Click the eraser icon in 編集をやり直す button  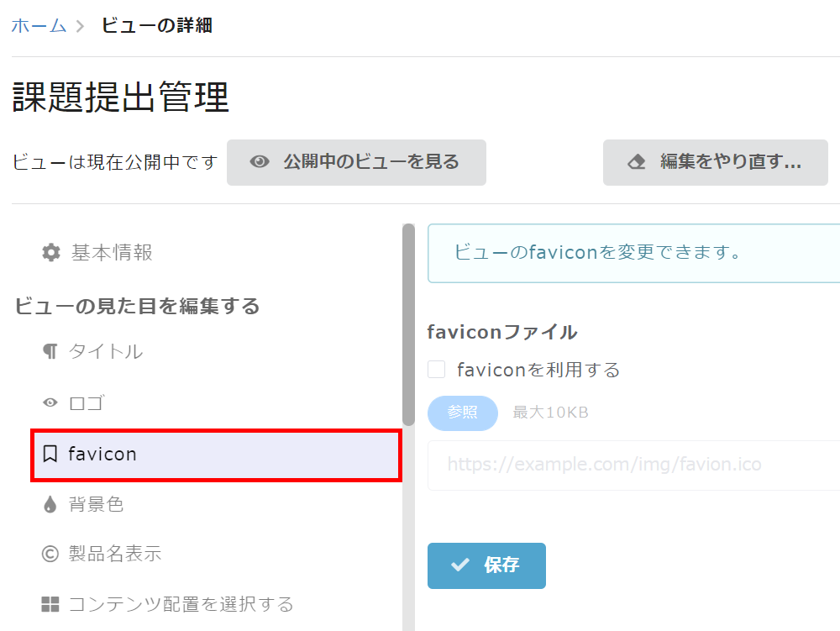click(637, 162)
